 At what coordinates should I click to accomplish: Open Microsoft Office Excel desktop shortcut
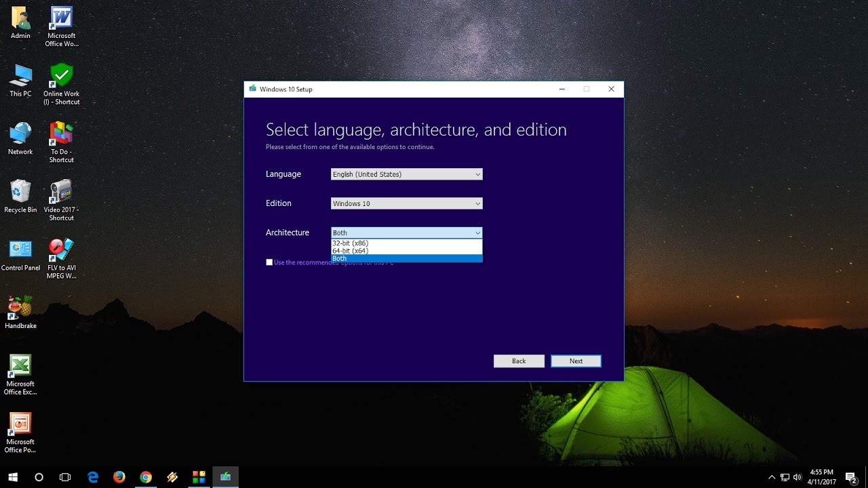pos(20,375)
